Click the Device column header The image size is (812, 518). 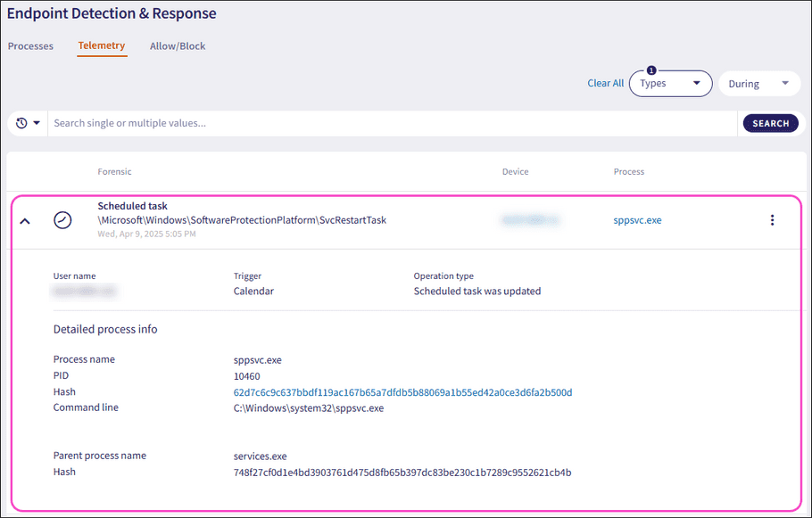pos(515,172)
